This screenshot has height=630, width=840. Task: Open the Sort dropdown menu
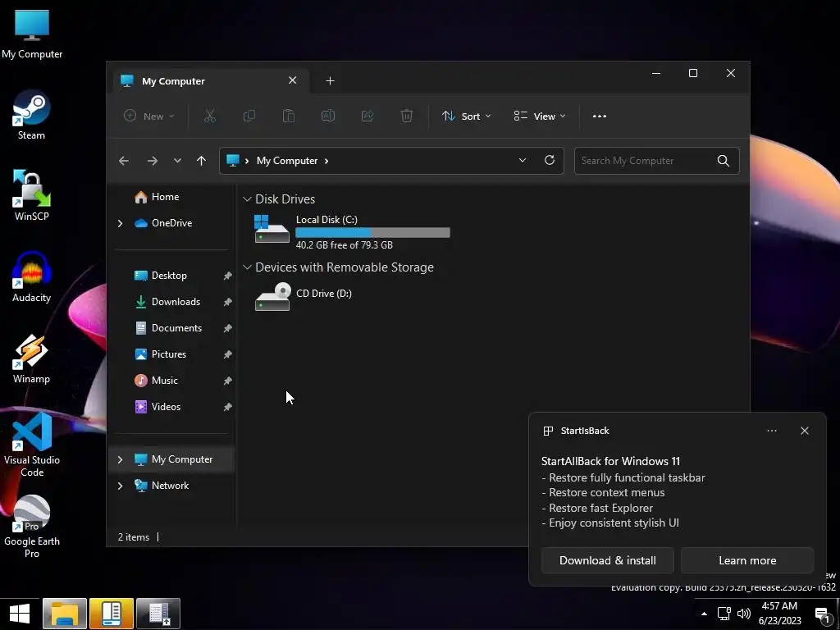click(466, 116)
